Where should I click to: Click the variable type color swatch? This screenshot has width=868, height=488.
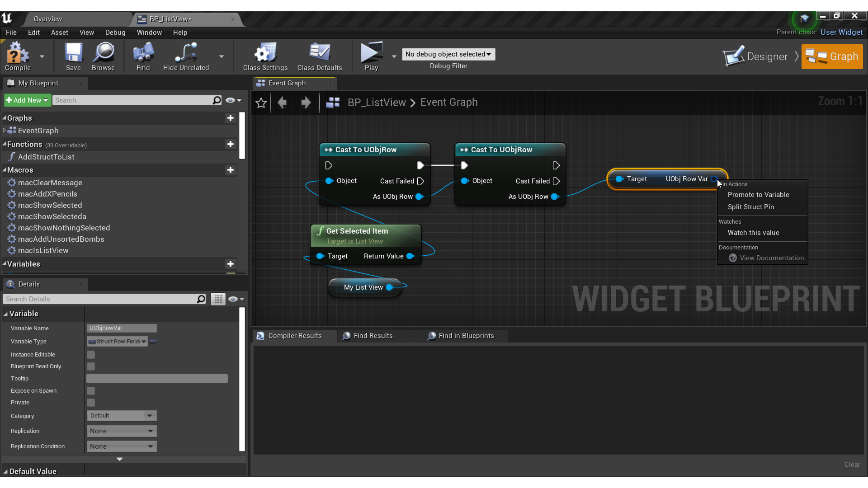[152, 342]
